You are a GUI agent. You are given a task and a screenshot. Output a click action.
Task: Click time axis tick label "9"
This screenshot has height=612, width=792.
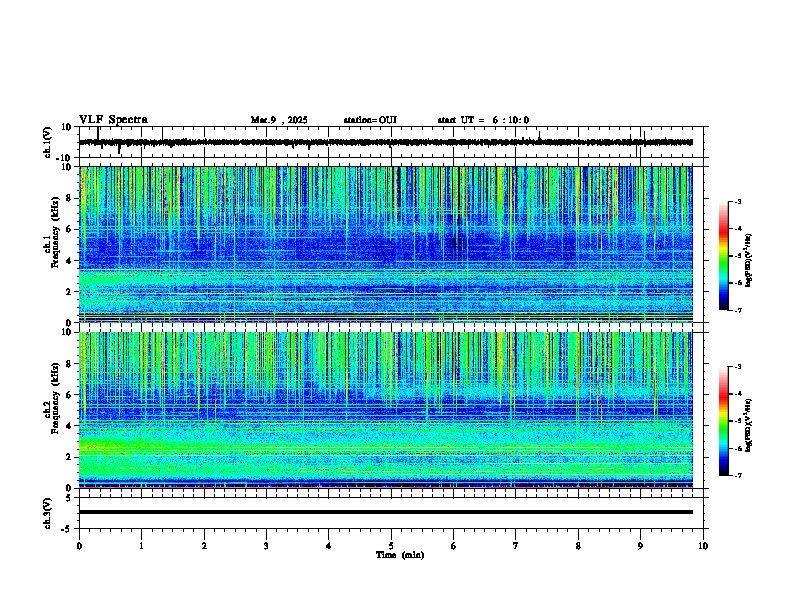[x=640, y=546]
